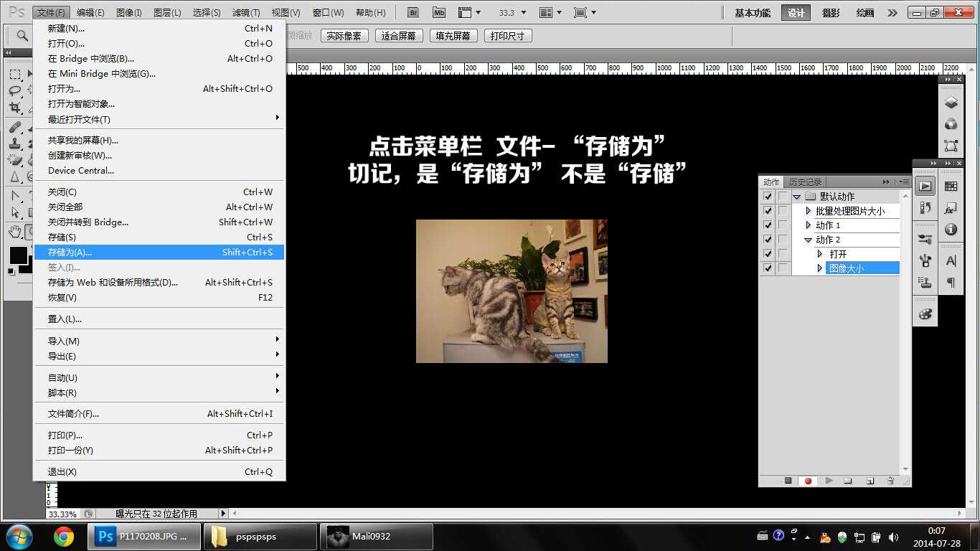Expand the 动作 1 triangle
This screenshot has height=551, width=980.
pyautogui.click(x=809, y=225)
